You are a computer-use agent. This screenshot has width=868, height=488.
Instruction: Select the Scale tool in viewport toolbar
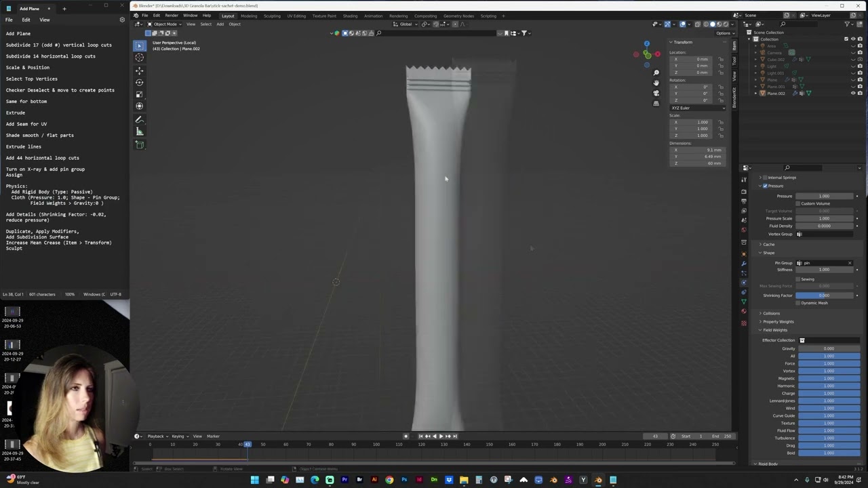tap(140, 94)
